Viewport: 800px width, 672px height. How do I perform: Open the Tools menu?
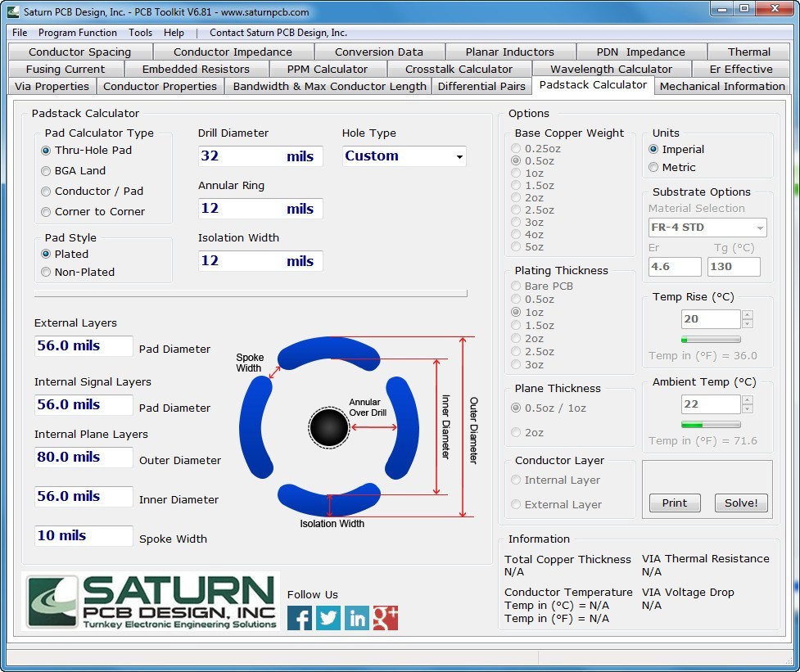(x=140, y=33)
